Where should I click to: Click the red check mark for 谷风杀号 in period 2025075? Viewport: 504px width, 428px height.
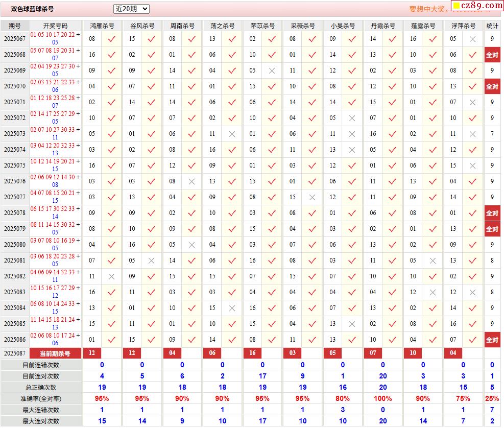[x=151, y=165]
